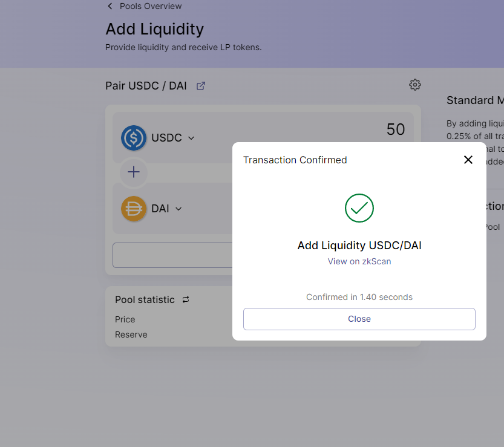Click the plus icon between tokens
The width and height of the screenshot is (504, 447).
134,172
